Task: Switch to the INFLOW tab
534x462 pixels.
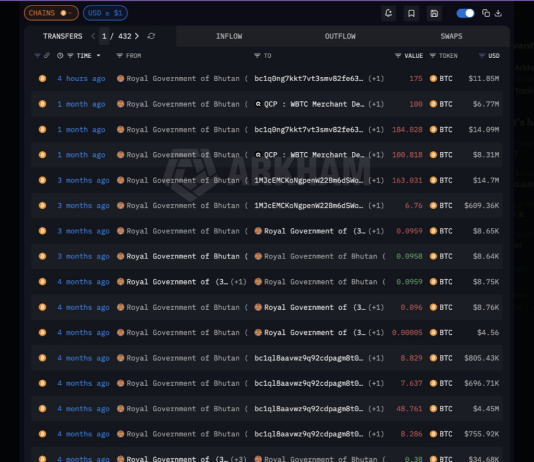Action: point(229,36)
